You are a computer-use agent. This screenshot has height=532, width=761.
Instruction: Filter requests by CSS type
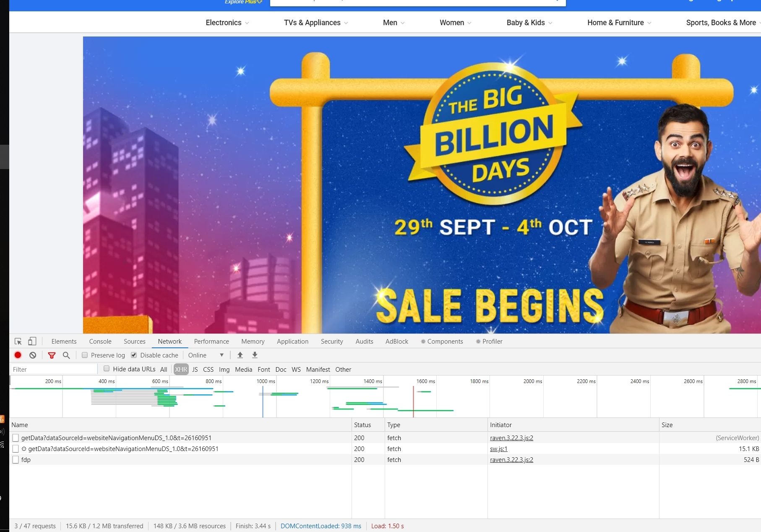(x=208, y=370)
